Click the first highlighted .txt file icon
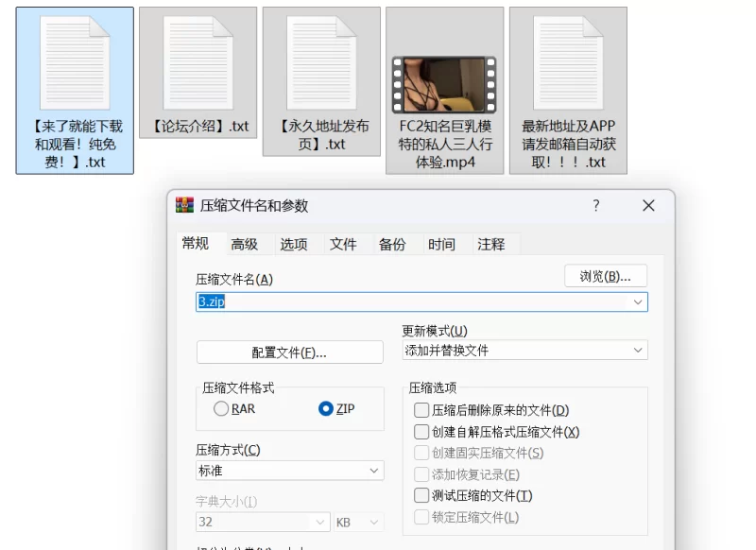This screenshot has width=756, height=550. click(75, 62)
